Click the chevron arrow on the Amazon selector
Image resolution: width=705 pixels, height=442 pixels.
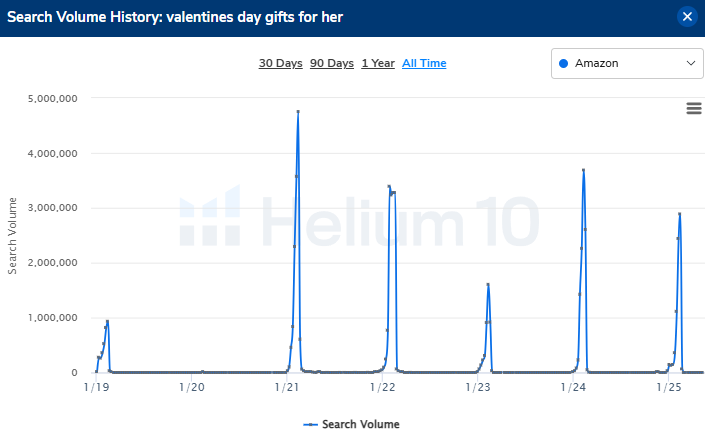(691, 63)
